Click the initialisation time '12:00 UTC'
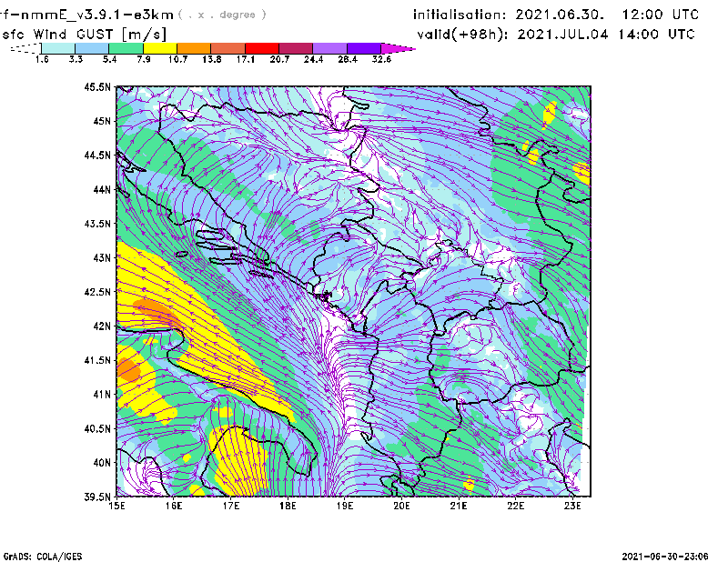This screenshot has width=728, height=562. pyautogui.click(x=661, y=15)
